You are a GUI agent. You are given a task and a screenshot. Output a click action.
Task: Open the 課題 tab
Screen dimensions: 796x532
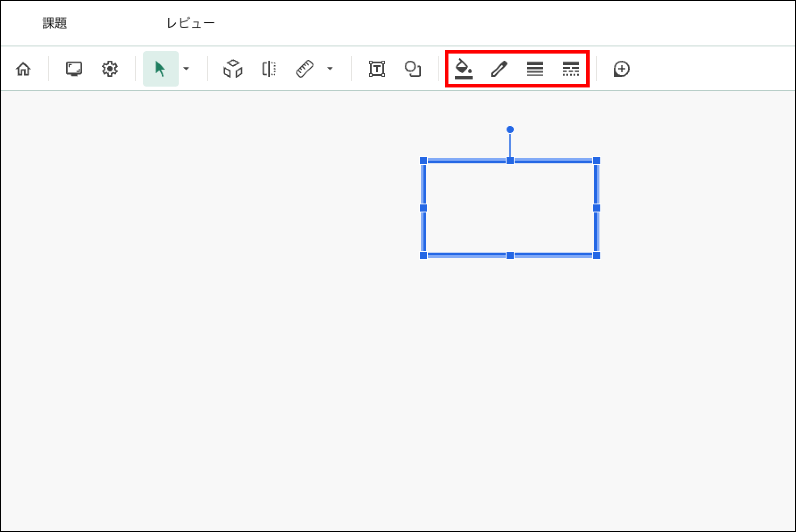(54, 23)
